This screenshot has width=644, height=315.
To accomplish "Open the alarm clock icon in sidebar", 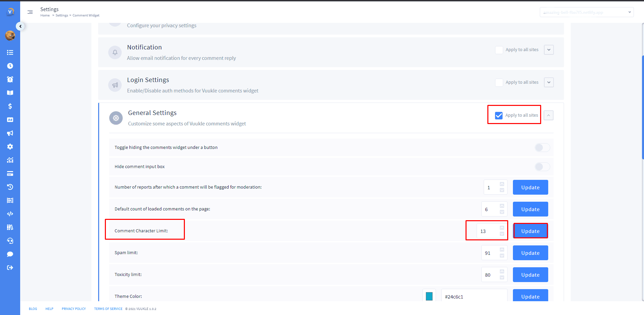I will (10, 79).
